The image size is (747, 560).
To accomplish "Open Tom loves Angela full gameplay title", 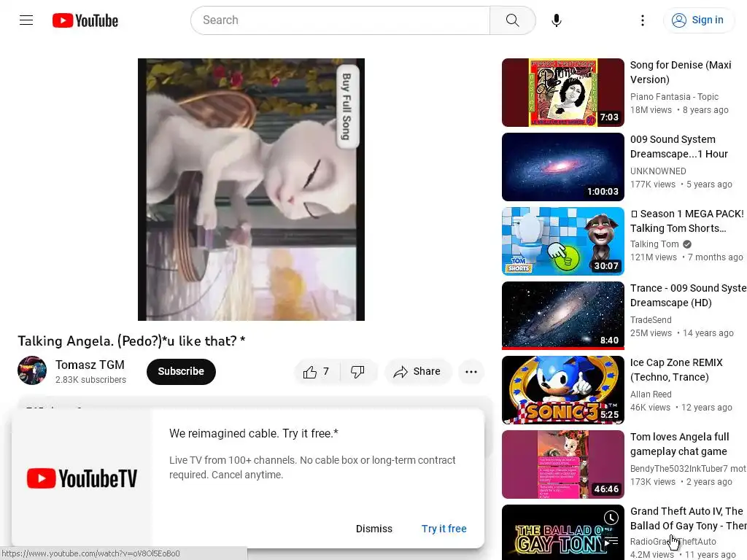I will pos(680,444).
